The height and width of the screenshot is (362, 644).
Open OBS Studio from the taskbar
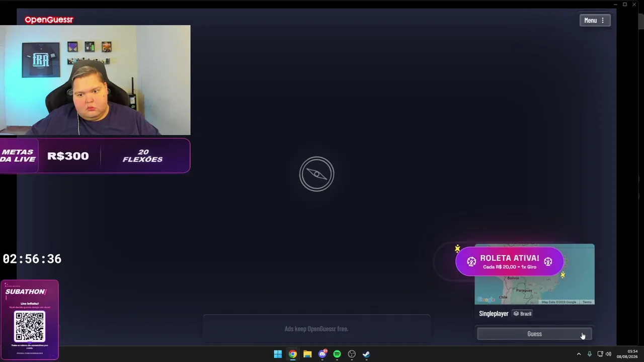352,354
